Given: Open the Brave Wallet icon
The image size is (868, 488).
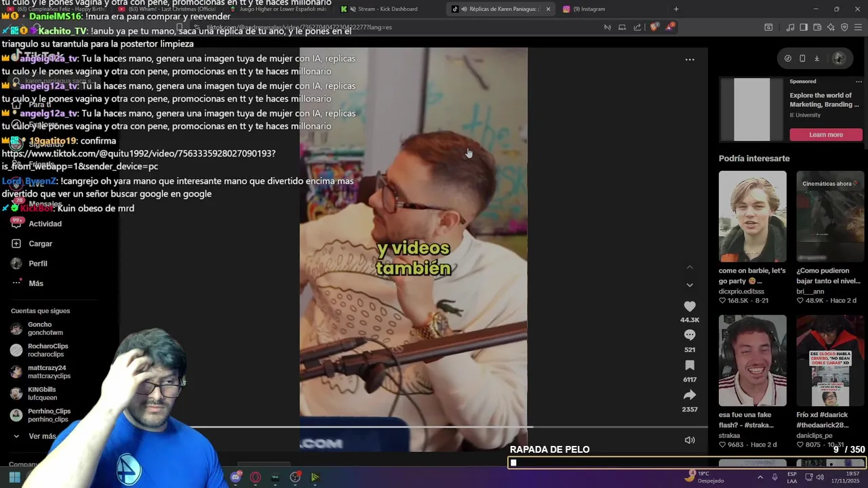Looking at the screenshot, I should pos(817,27).
